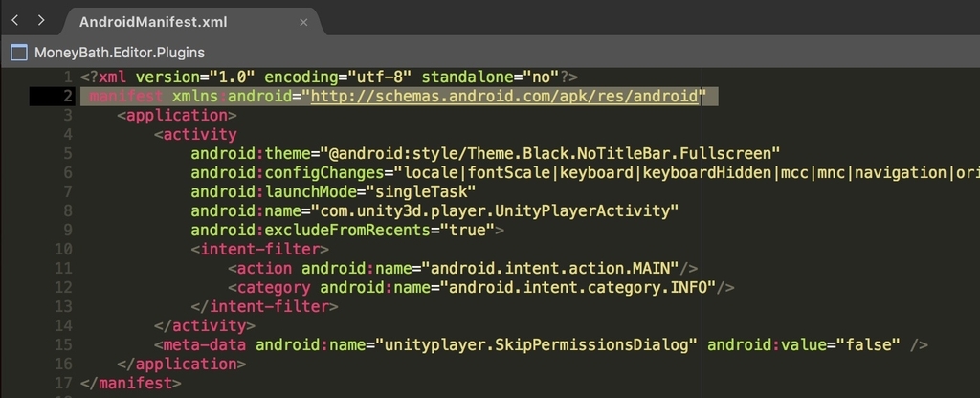The image size is (980, 398).
Task: Click line number 3 in gutter
Action: pos(68,116)
